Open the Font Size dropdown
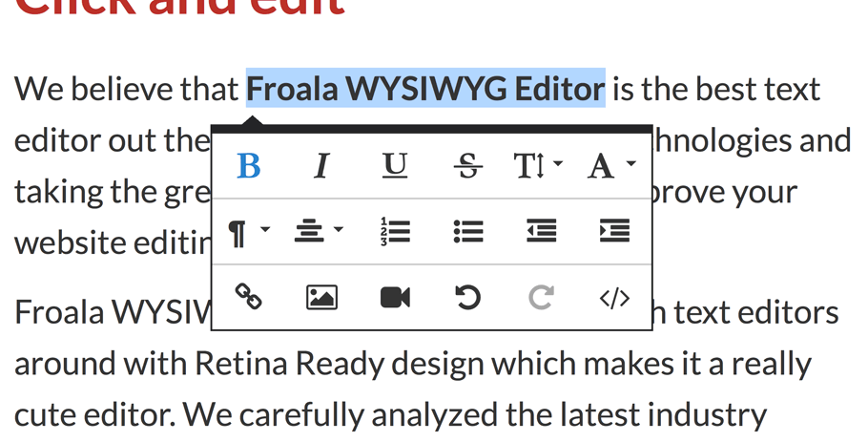 coord(538,165)
